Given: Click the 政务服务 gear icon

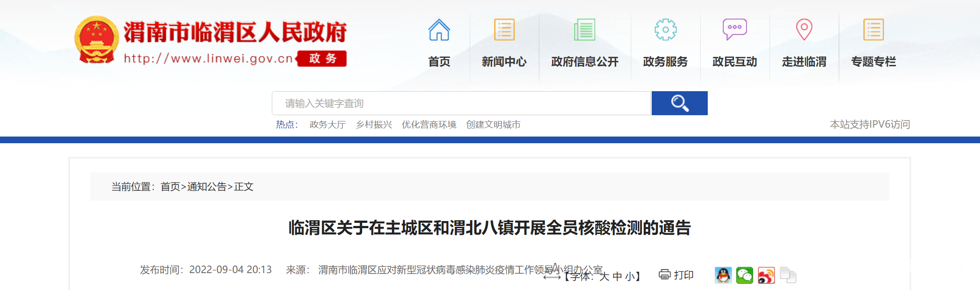Looking at the screenshot, I should 665,30.
